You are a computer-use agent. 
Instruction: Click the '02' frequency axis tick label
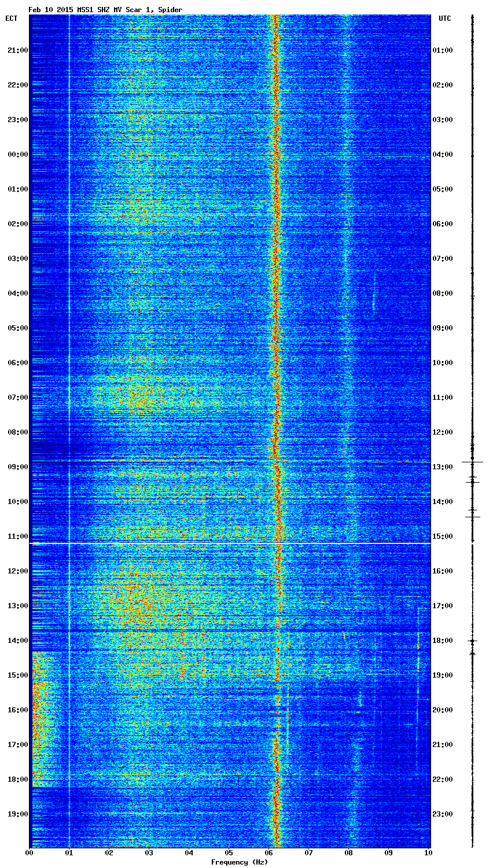tap(109, 853)
